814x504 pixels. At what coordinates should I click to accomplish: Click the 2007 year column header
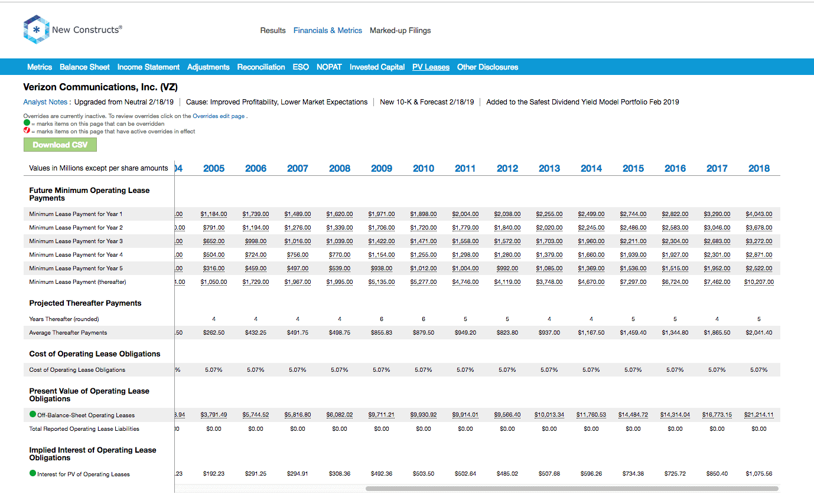coord(298,168)
